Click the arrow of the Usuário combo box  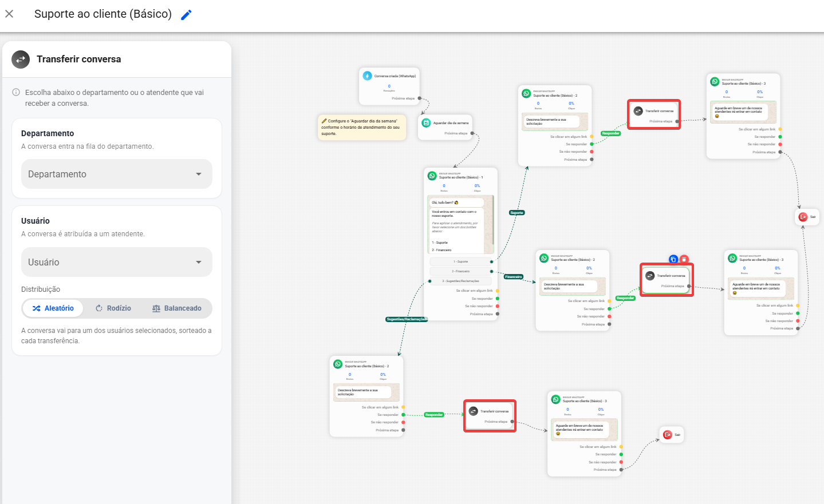pos(199,262)
